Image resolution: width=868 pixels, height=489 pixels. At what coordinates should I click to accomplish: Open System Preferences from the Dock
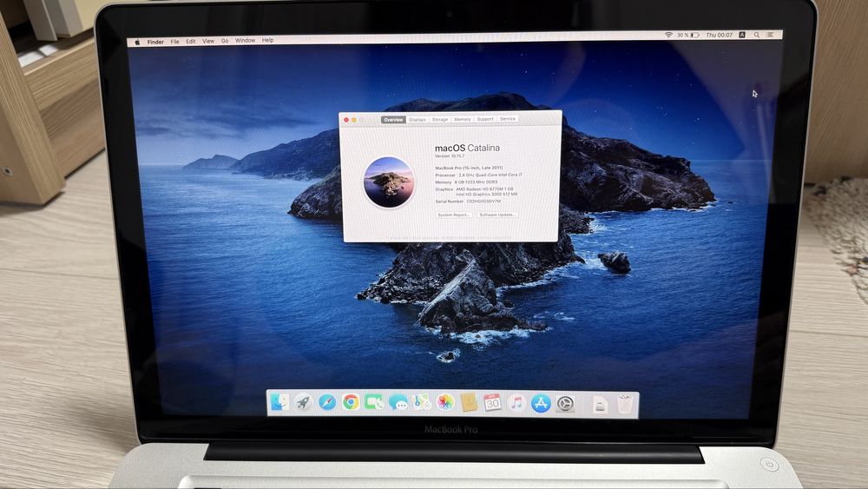(x=565, y=404)
